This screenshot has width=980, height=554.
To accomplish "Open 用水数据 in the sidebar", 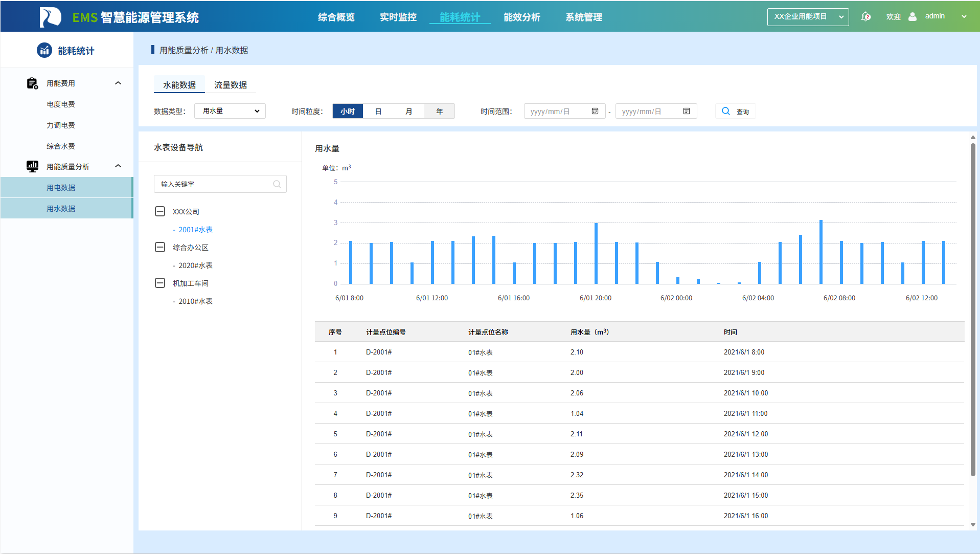I will point(66,209).
